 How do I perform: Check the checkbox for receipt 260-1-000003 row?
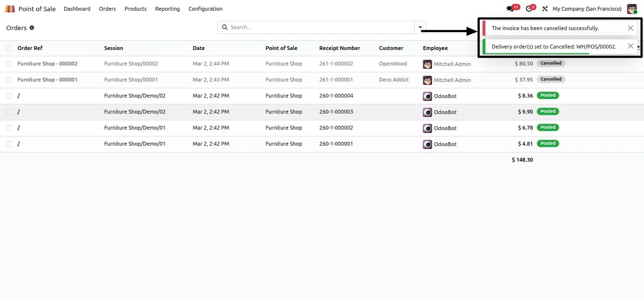pyautogui.click(x=9, y=112)
